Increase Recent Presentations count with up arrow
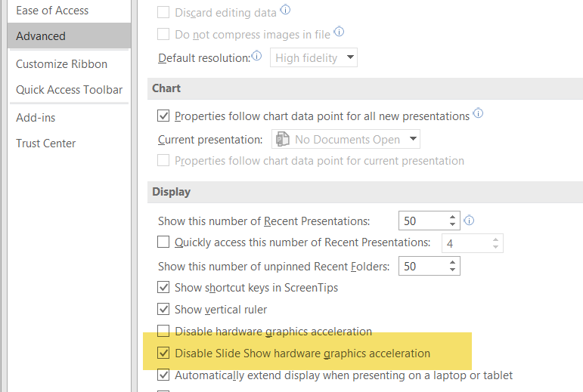The width and height of the screenshot is (583, 392). click(x=452, y=217)
